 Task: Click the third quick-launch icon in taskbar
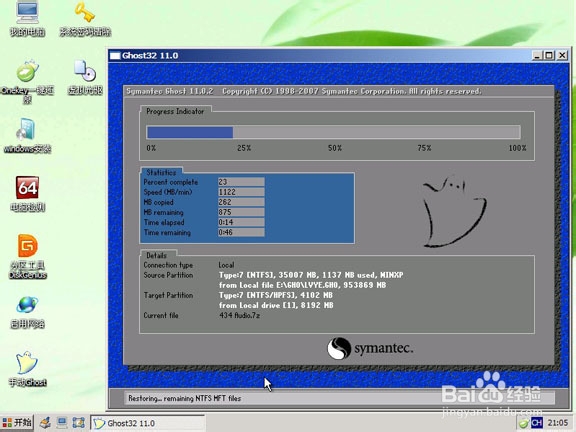[x=78, y=423]
